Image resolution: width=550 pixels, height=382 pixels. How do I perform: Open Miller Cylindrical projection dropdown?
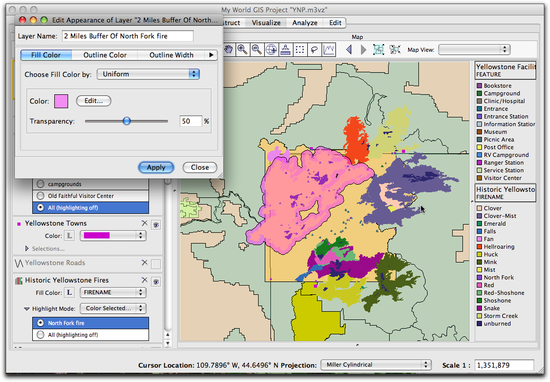(x=376, y=365)
